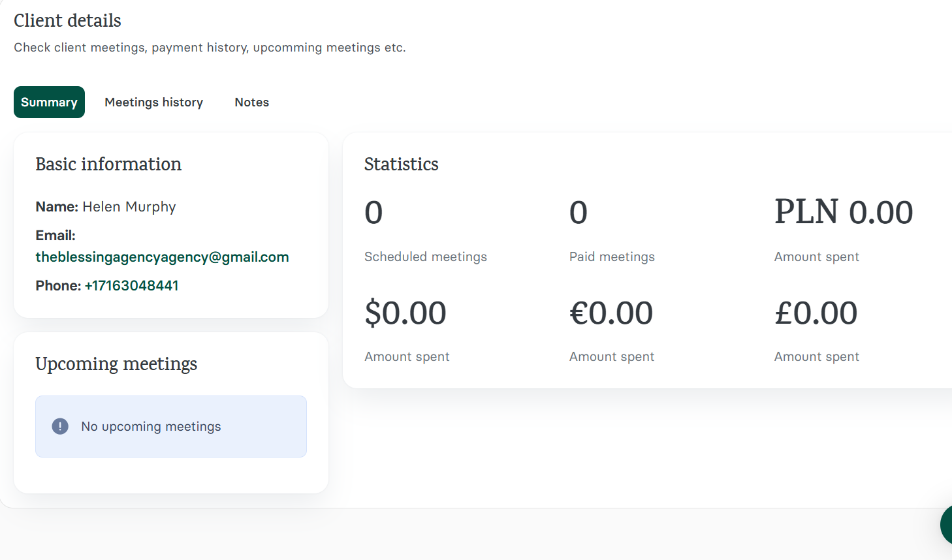This screenshot has height=560, width=952.
Task: Select the client name Helen Murphy
Action: tap(129, 206)
